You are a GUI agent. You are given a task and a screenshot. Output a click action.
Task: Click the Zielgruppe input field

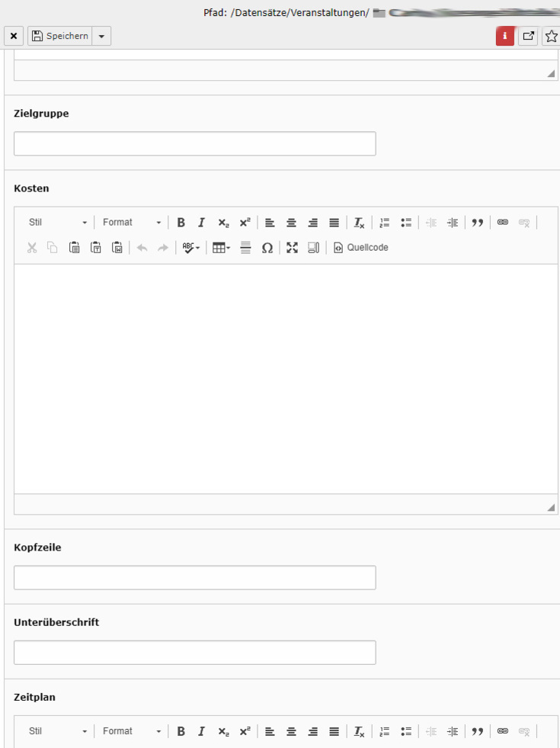pyautogui.click(x=194, y=144)
